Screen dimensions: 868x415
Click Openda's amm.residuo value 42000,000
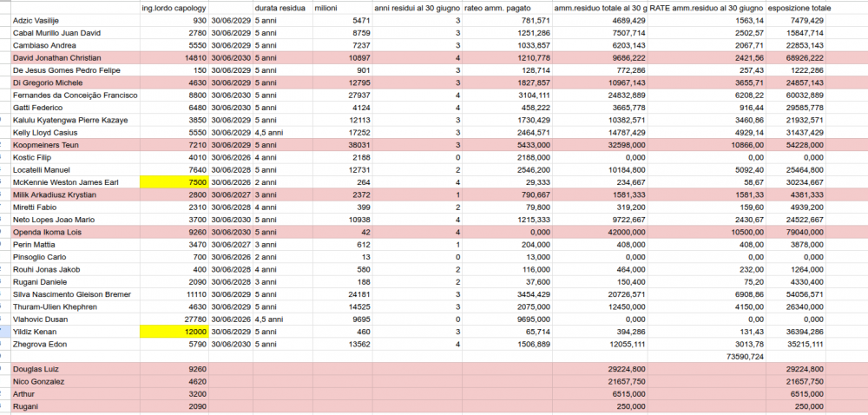pyautogui.click(x=600, y=233)
